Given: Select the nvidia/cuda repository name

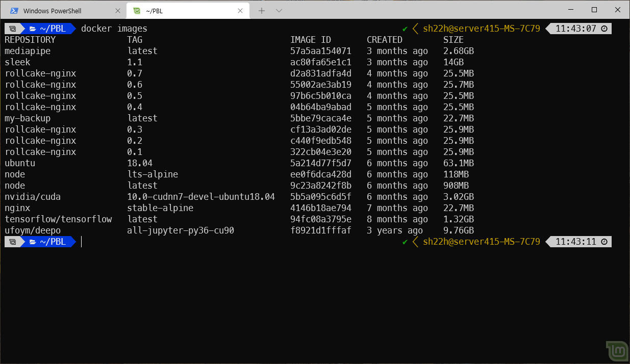Looking at the screenshot, I should (33, 197).
